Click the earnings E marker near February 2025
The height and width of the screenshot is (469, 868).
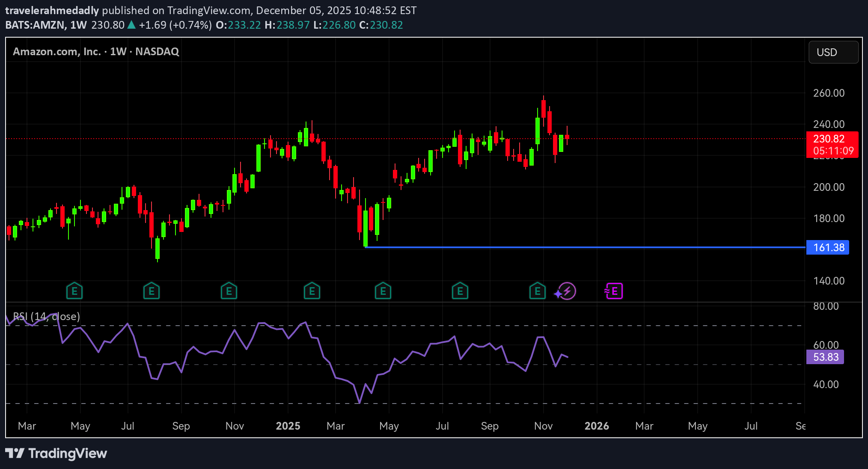312,291
